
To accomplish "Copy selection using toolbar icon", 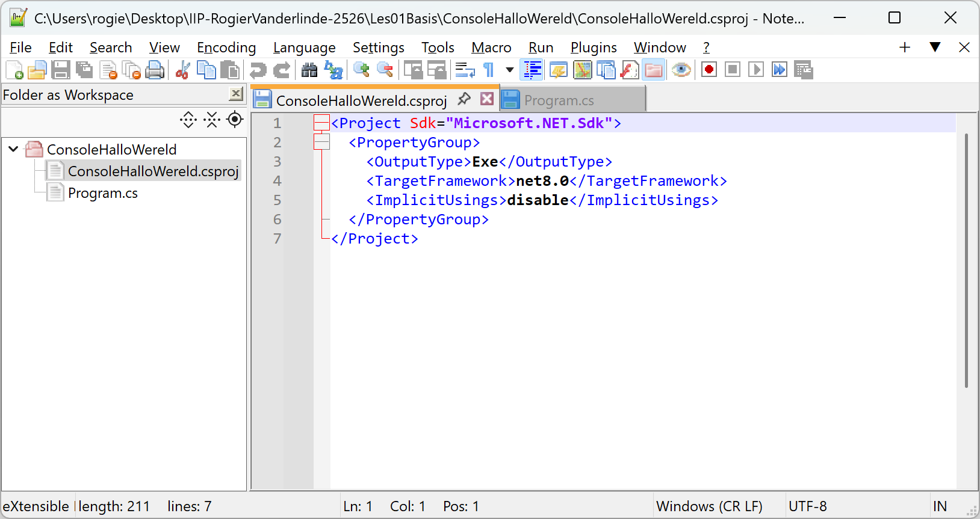I will tap(206, 70).
